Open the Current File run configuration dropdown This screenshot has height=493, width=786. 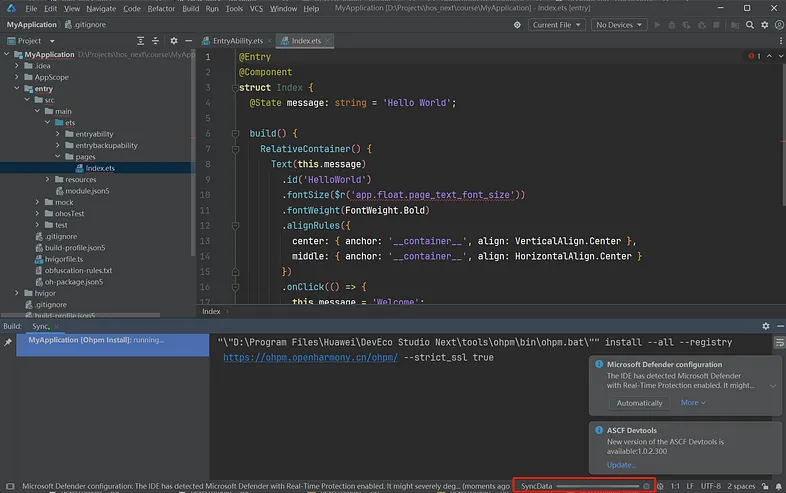(x=556, y=25)
